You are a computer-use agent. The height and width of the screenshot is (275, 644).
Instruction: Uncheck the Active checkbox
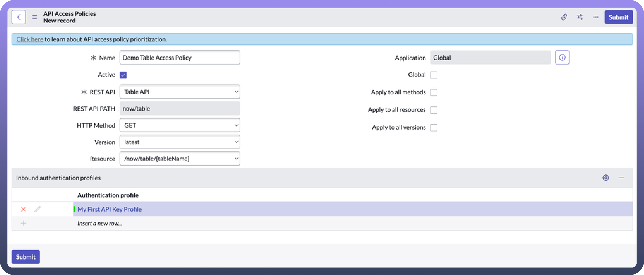(x=123, y=75)
